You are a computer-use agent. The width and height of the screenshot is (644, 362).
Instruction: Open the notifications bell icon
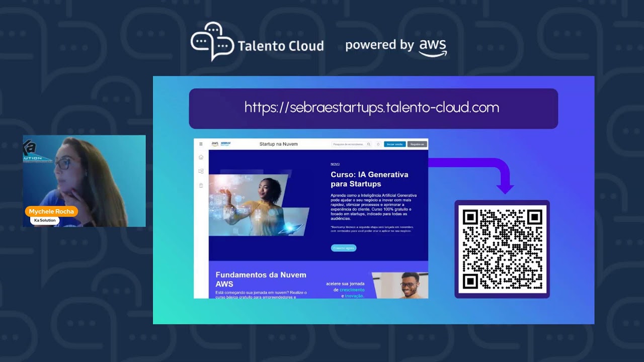pyautogui.click(x=378, y=144)
